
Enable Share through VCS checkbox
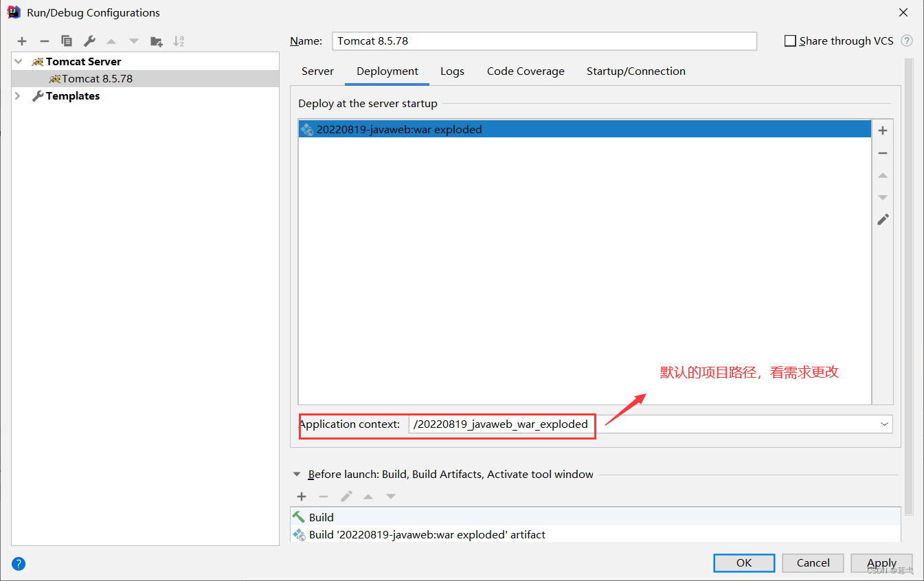pos(790,41)
